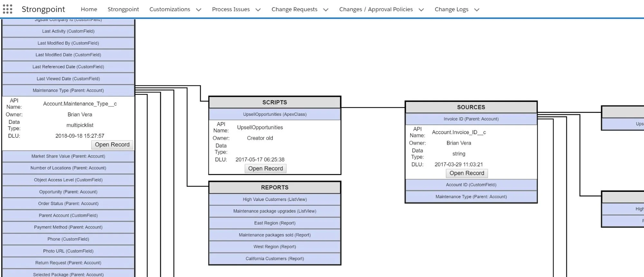This screenshot has height=277, width=644.
Task: Select Return Request (Parent: Account) row
Action: (68, 263)
